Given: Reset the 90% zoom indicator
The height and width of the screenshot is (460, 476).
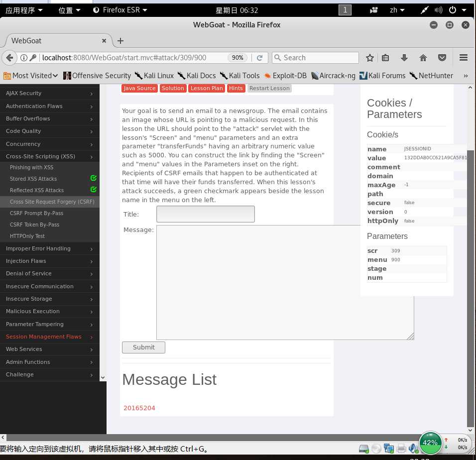Looking at the screenshot, I should (x=237, y=58).
